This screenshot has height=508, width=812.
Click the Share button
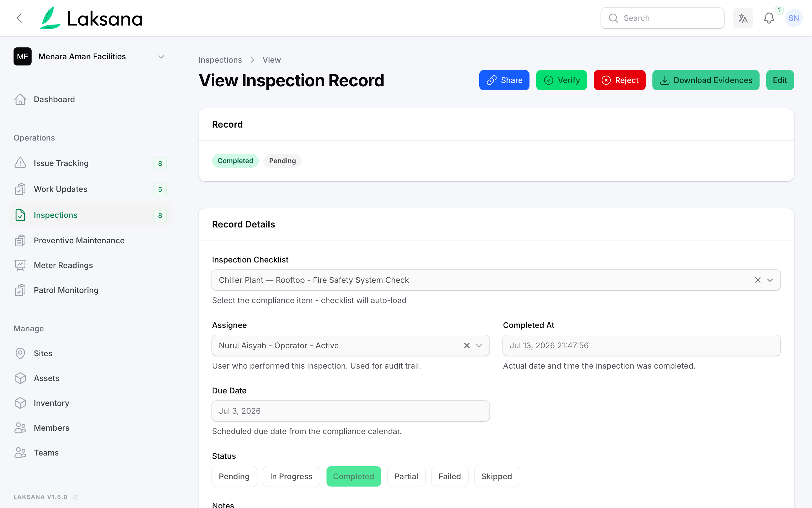tap(504, 80)
